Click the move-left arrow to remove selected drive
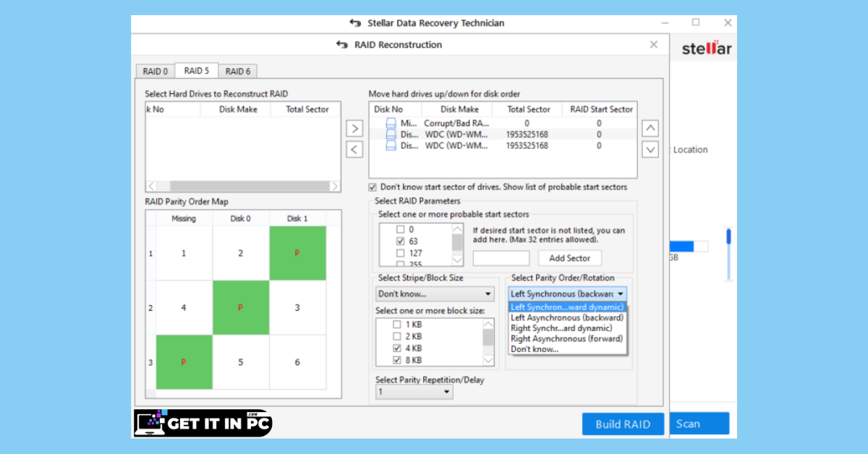Screen dimensions: 868x454 354,150
